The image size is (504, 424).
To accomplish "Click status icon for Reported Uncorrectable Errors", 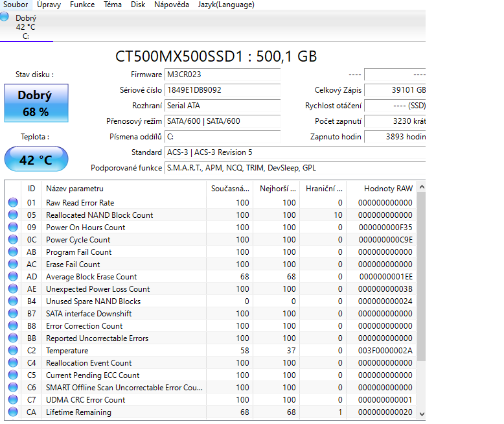I will [13, 338].
